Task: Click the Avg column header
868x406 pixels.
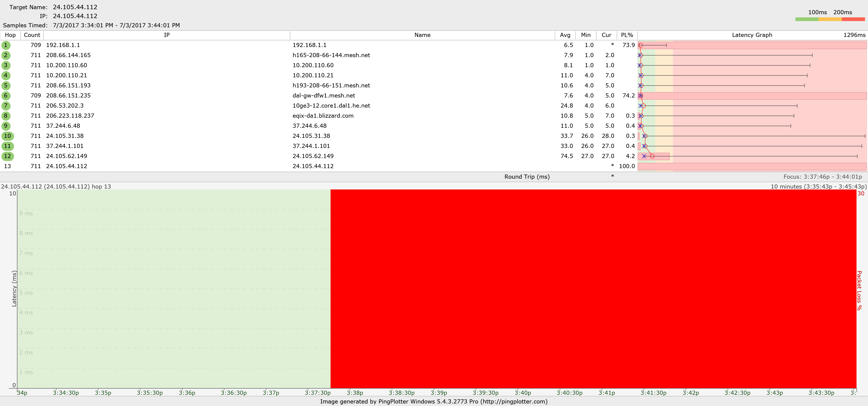Action: tap(565, 35)
